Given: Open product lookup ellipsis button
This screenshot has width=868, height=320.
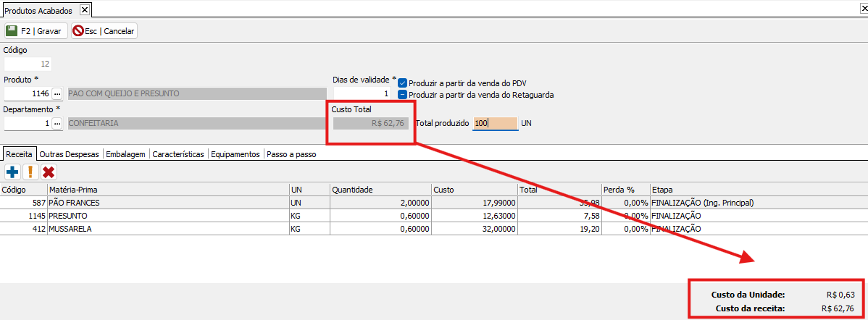Looking at the screenshot, I should [57, 93].
